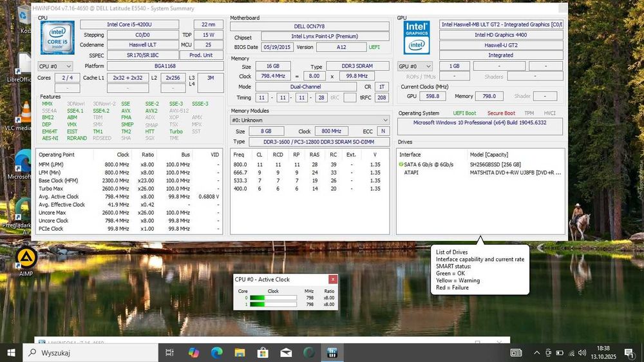Click the 'Base Clock (HFM)' row
This screenshot has height=362, width=644.
129,180
